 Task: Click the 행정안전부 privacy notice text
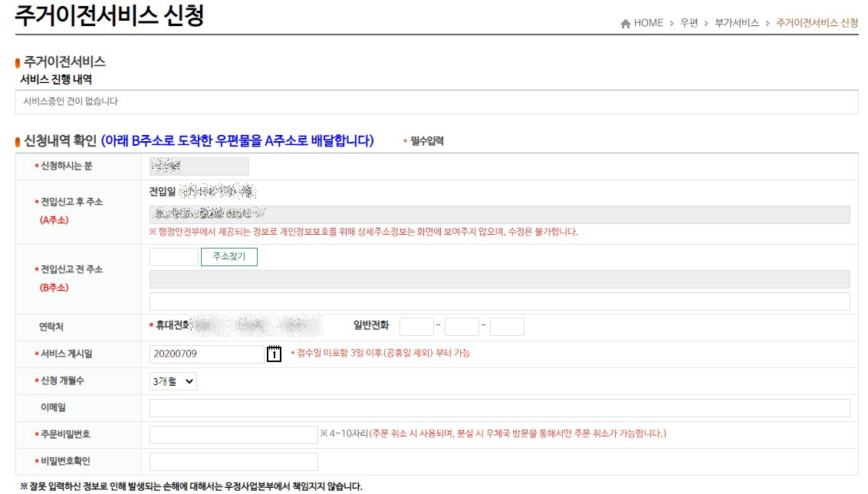click(x=363, y=232)
